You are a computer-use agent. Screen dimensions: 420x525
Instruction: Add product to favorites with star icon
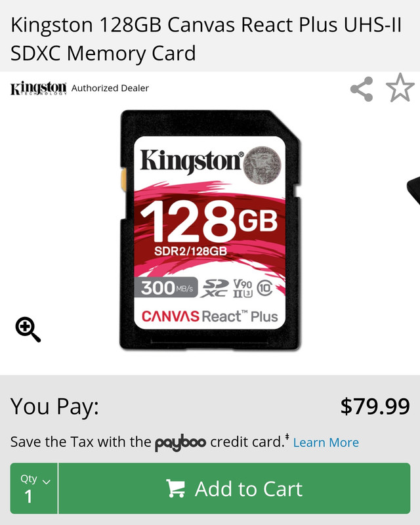click(400, 88)
